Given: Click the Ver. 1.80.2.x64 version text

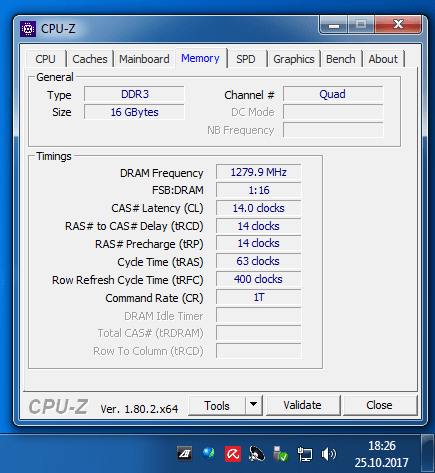Looking at the screenshot, I should point(139,409).
